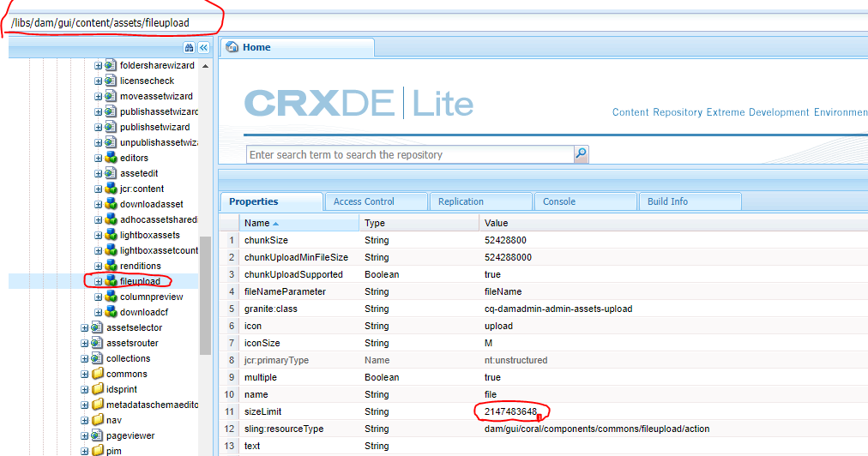Click the pim folder icon
Image resolution: width=868 pixels, height=456 pixels.
point(98,451)
